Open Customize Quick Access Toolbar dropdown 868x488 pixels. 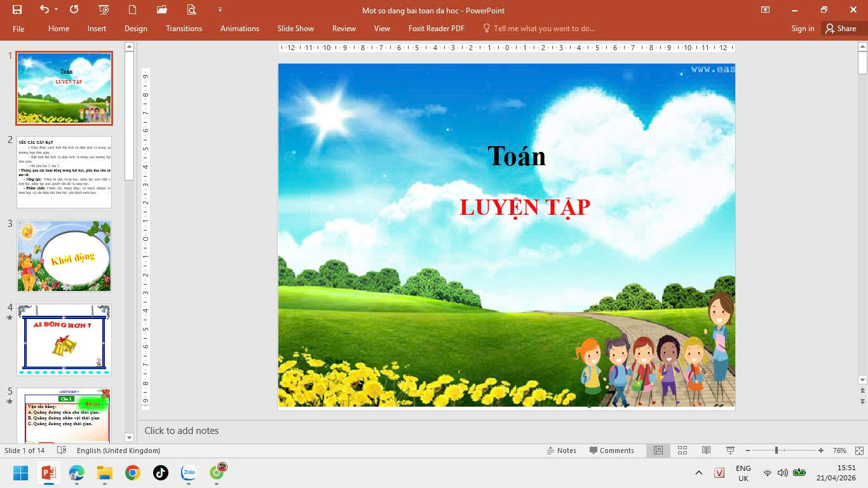click(x=220, y=10)
